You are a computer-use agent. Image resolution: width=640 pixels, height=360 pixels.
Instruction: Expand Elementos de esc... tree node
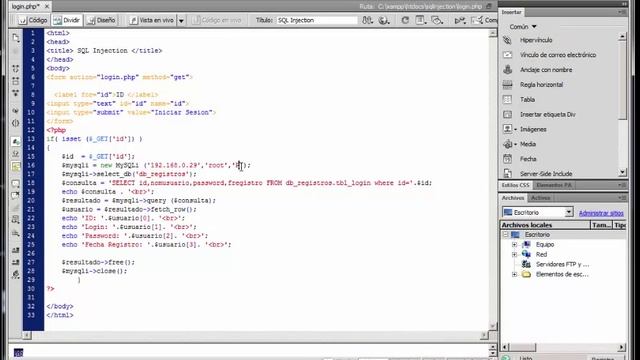pyautogui.click(x=514, y=274)
